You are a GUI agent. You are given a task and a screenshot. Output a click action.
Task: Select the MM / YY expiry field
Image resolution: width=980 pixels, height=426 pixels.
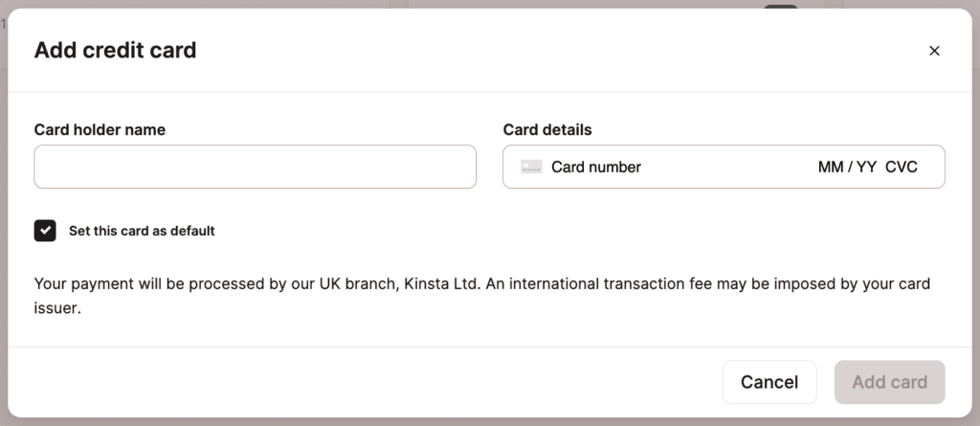[847, 167]
